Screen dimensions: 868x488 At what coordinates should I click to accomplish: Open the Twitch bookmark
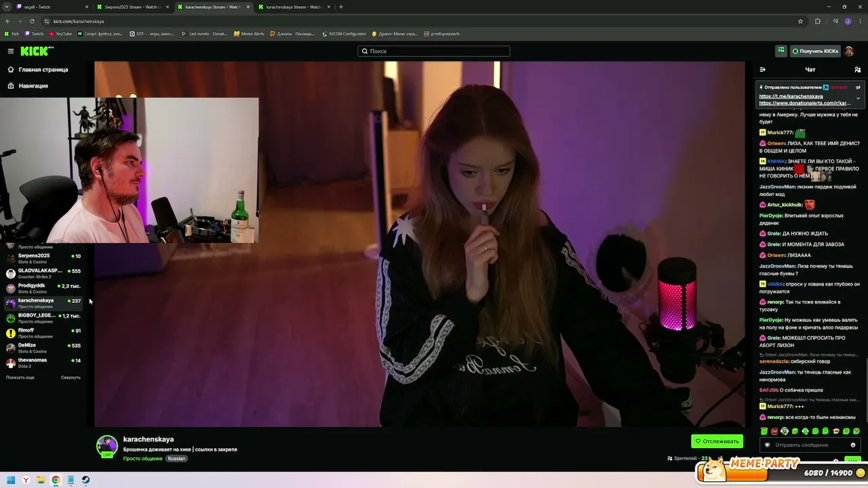[34, 34]
